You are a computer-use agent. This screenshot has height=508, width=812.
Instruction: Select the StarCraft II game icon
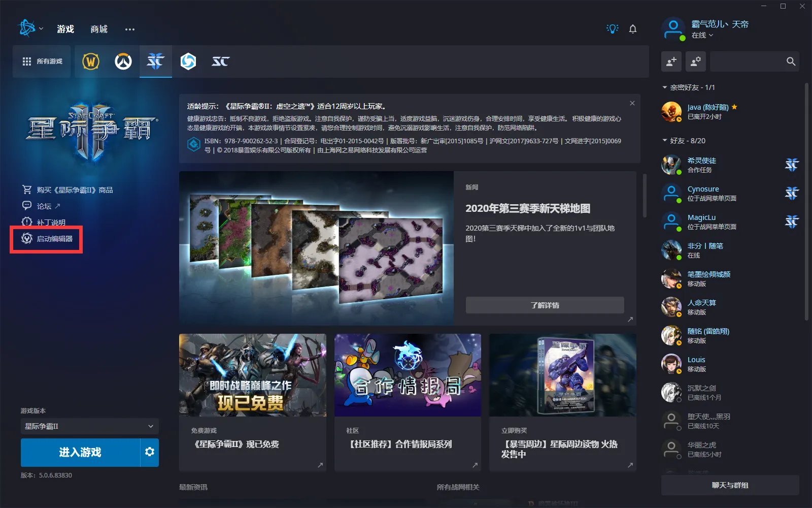[156, 61]
